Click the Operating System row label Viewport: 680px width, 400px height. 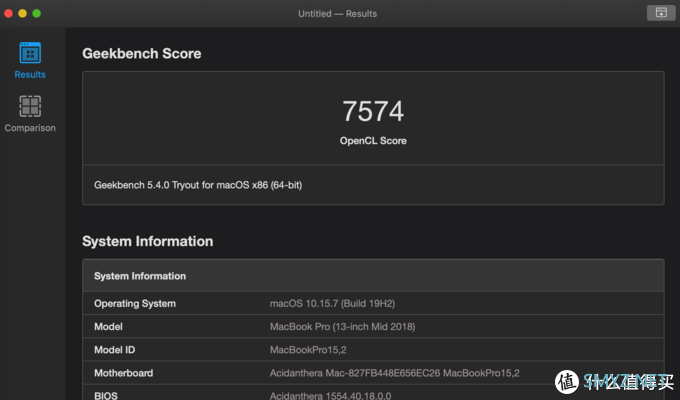135,304
